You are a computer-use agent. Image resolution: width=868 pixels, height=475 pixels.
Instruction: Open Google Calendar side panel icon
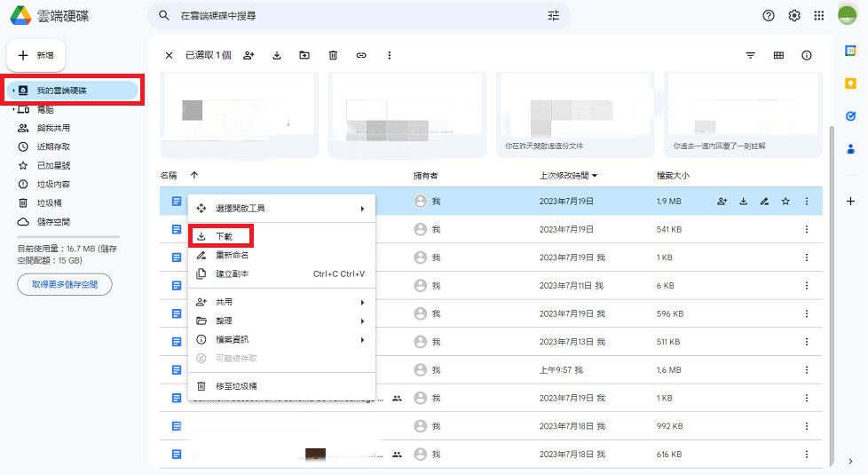(851, 51)
